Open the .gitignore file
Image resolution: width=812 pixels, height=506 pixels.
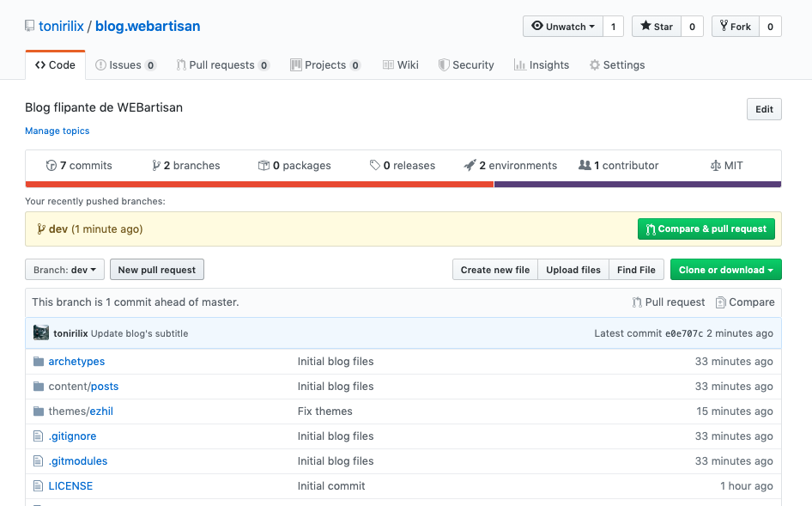pyautogui.click(x=72, y=436)
